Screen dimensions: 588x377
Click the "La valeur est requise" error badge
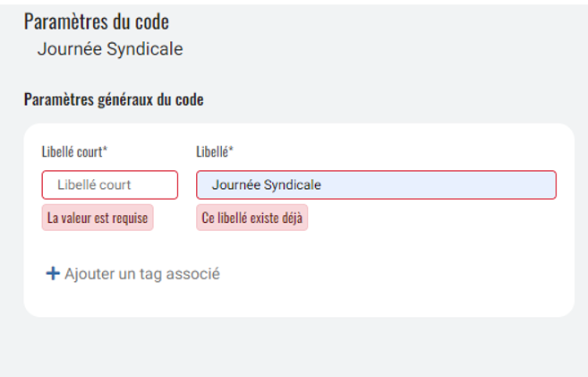click(x=98, y=218)
